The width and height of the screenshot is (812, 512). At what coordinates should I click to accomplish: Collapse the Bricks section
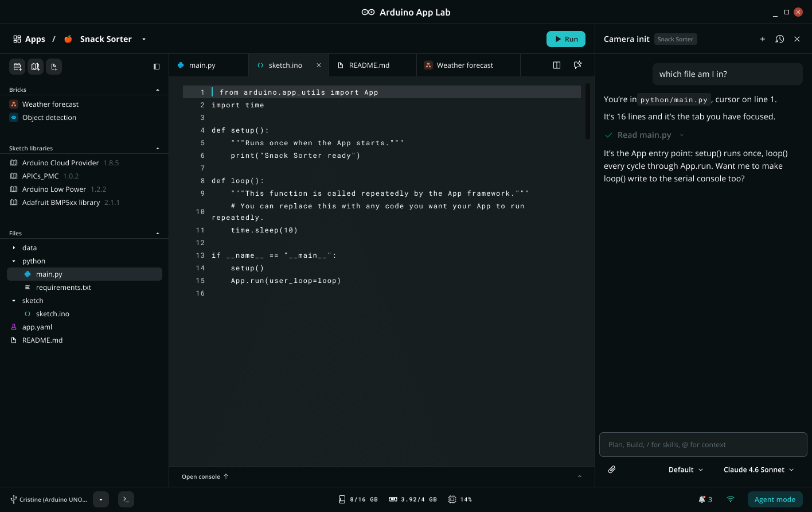[158, 90]
